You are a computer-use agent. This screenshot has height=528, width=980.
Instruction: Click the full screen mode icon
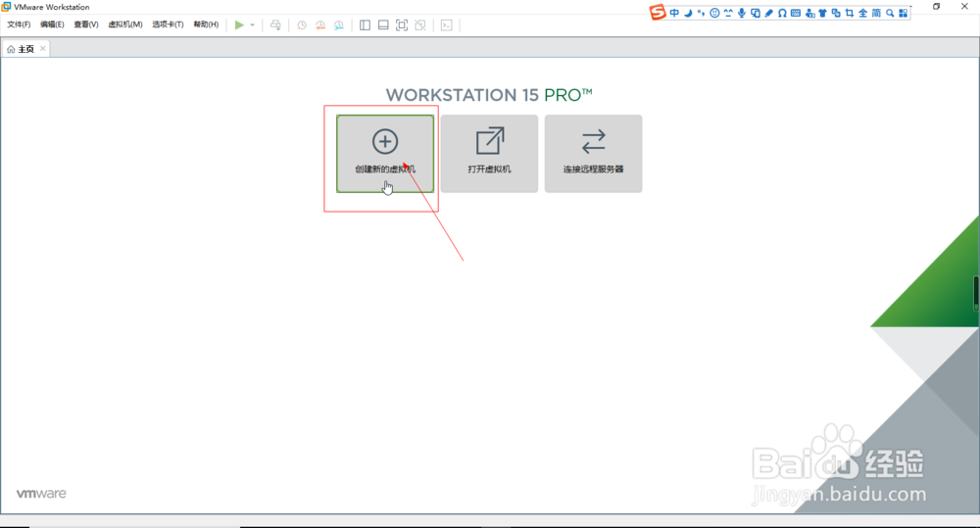(402, 25)
